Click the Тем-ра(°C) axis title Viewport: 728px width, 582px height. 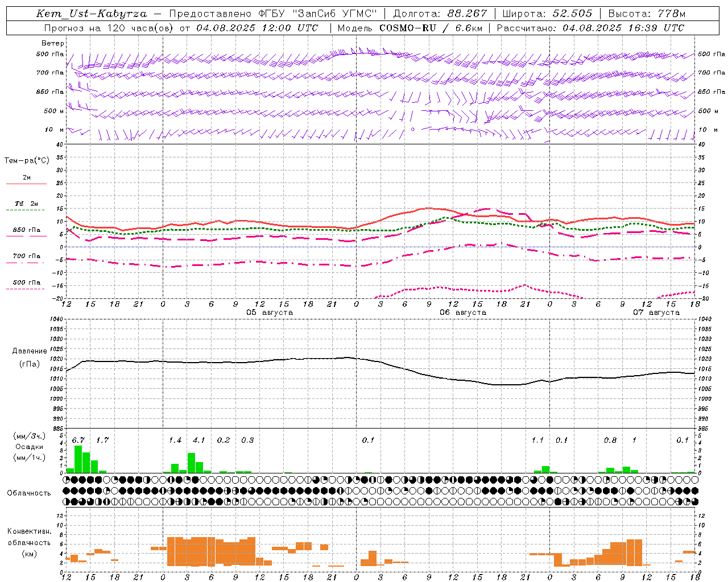point(27,161)
